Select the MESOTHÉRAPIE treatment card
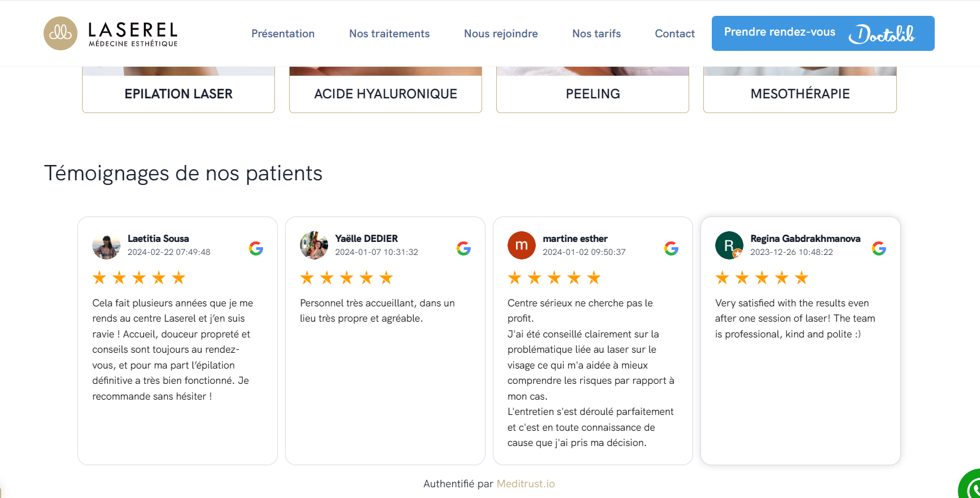The height and width of the screenshot is (498, 980). pyautogui.click(x=800, y=94)
